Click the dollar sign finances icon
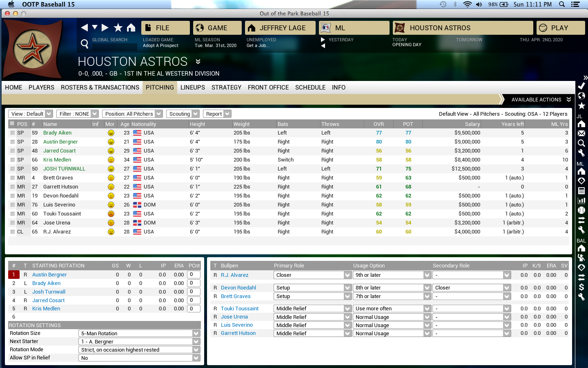The height and width of the screenshot is (368, 588). (581, 287)
